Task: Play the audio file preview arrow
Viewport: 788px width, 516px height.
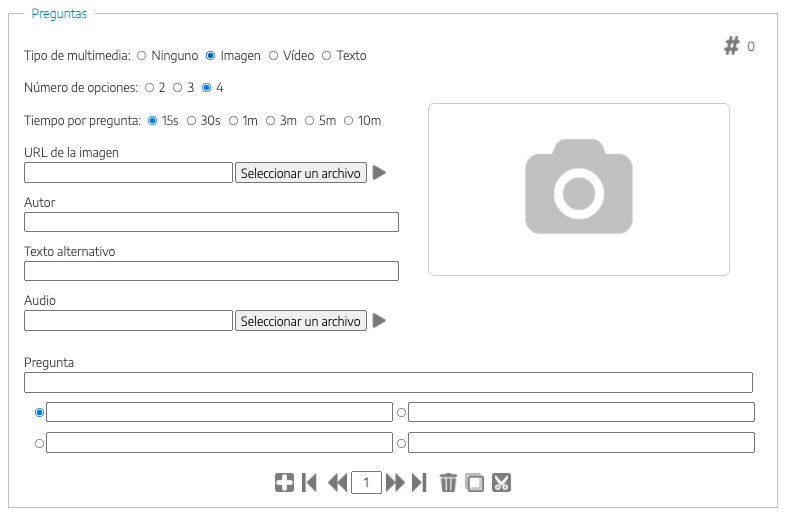Action: [379, 321]
